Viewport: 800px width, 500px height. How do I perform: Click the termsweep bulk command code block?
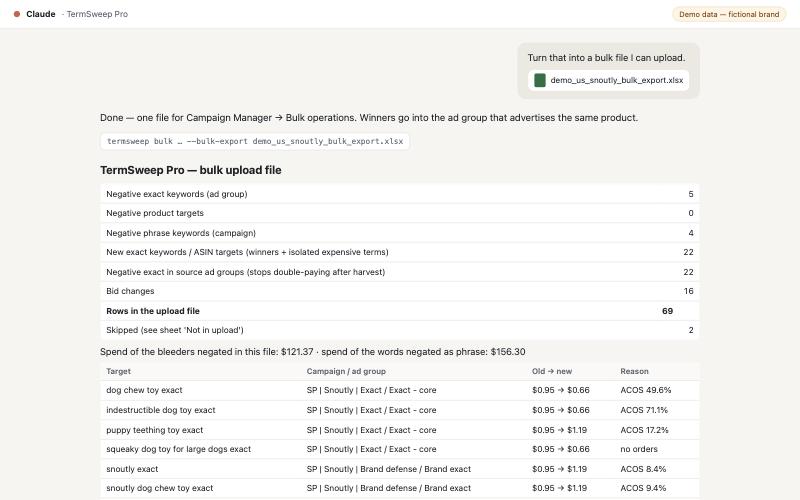(255, 141)
